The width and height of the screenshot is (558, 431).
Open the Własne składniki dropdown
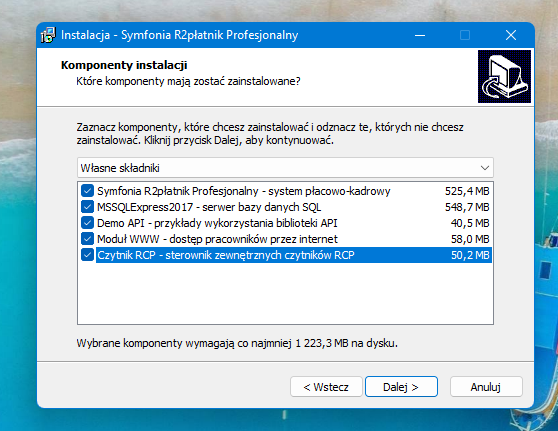point(285,168)
